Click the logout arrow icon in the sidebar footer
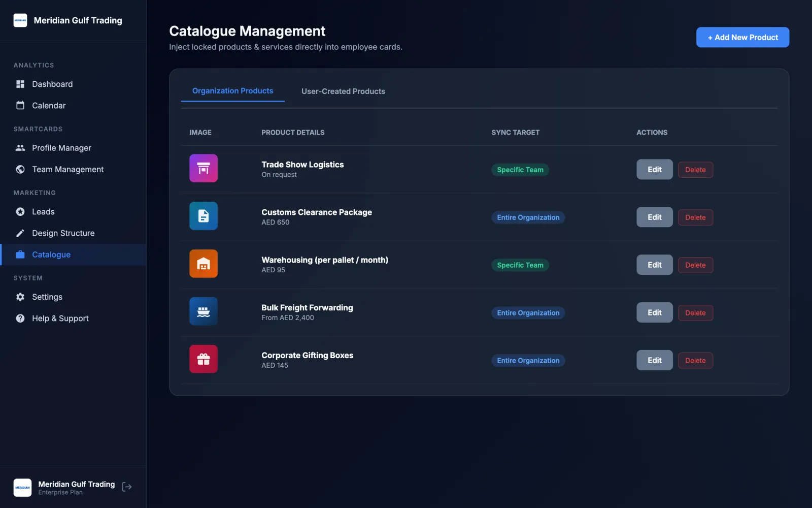This screenshot has height=508, width=812. coord(127,487)
